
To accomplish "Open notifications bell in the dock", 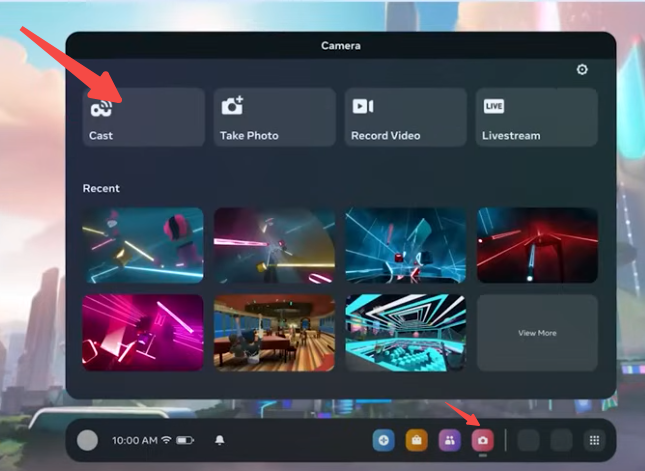I will (x=220, y=440).
